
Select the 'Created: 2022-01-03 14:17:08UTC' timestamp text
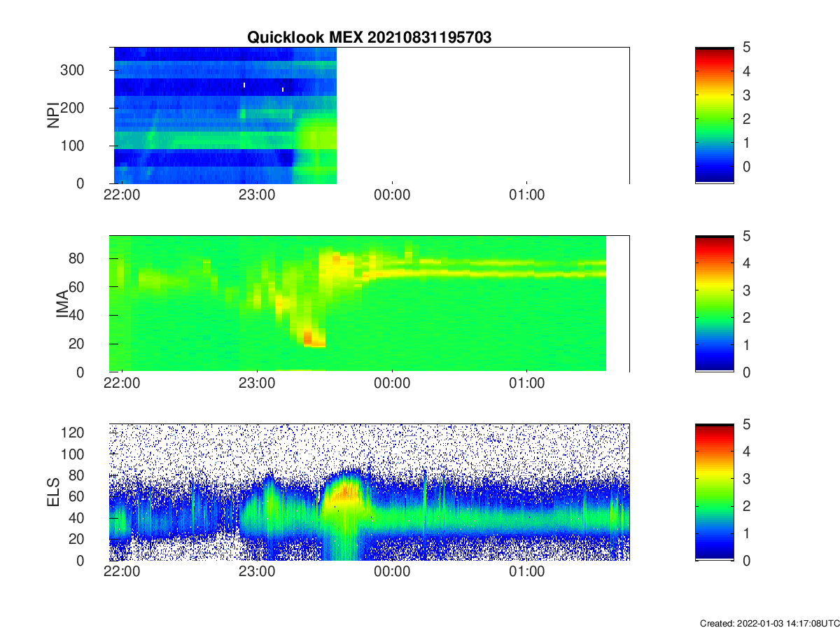pyautogui.click(x=769, y=623)
